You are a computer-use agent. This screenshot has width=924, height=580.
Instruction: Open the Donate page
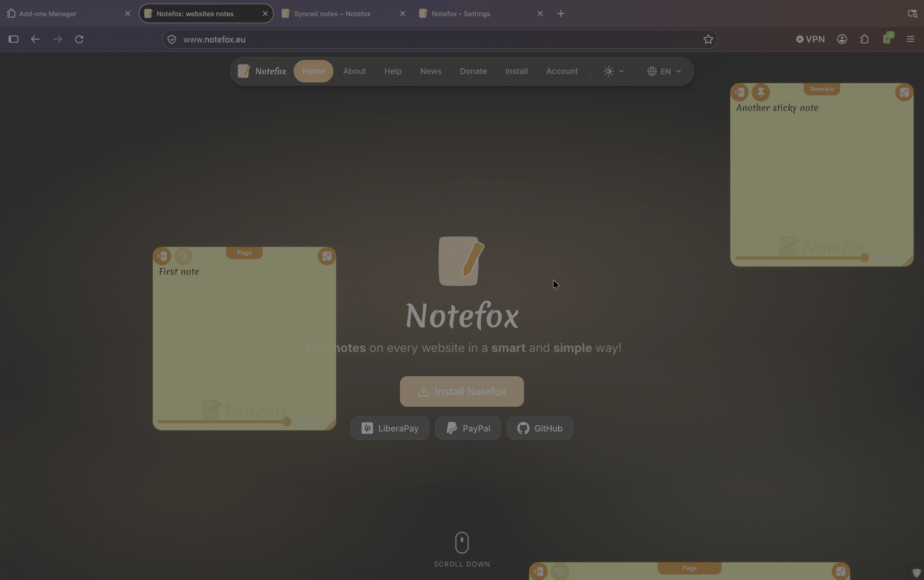pos(473,71)
